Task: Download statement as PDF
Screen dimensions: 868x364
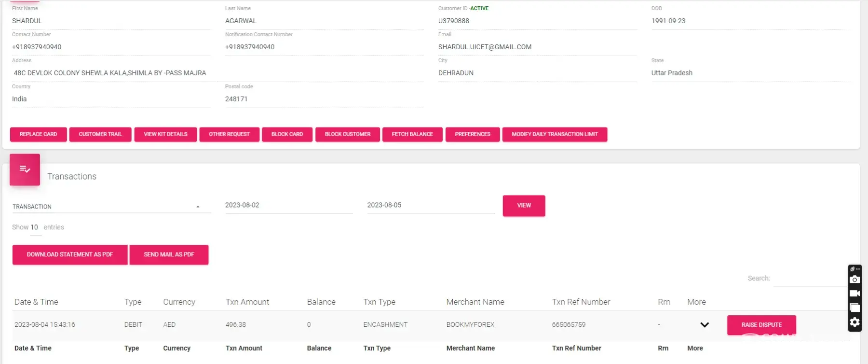Action: tap(70, 254)
